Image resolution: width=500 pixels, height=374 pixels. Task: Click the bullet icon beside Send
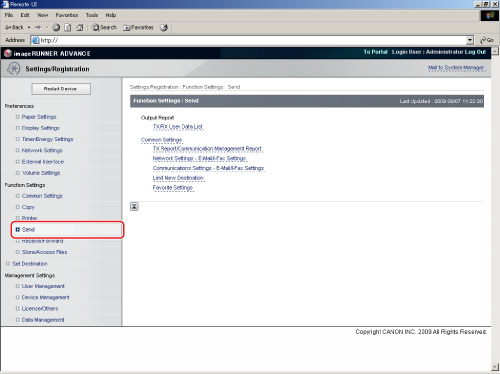18,230
